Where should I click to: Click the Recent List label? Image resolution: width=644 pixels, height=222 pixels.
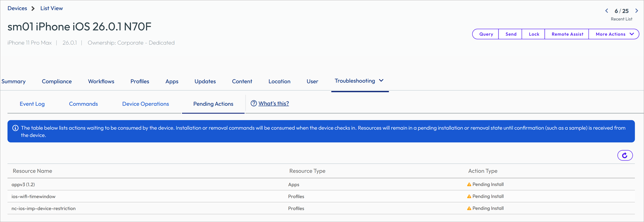(621, 19)
